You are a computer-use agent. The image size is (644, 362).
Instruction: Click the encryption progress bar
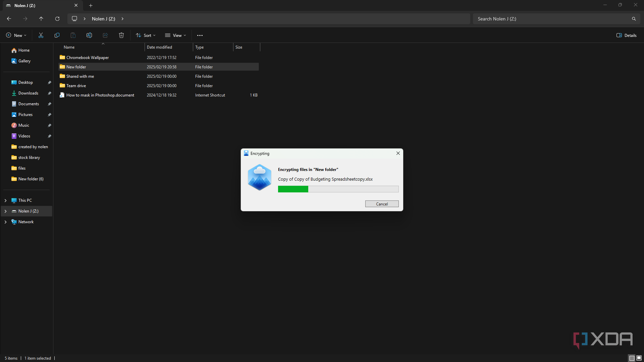click(338, 189)
